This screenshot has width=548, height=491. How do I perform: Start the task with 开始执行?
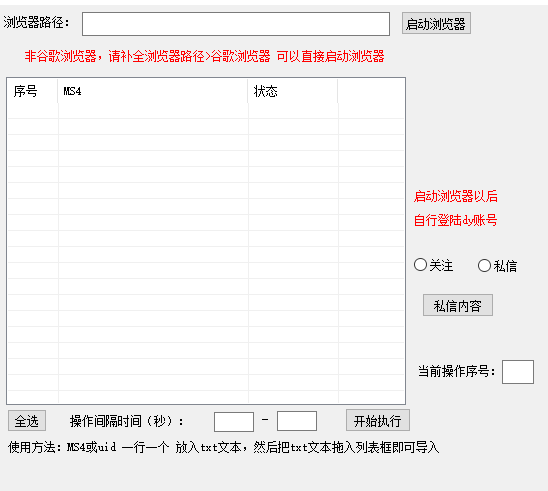click(377, 420)
